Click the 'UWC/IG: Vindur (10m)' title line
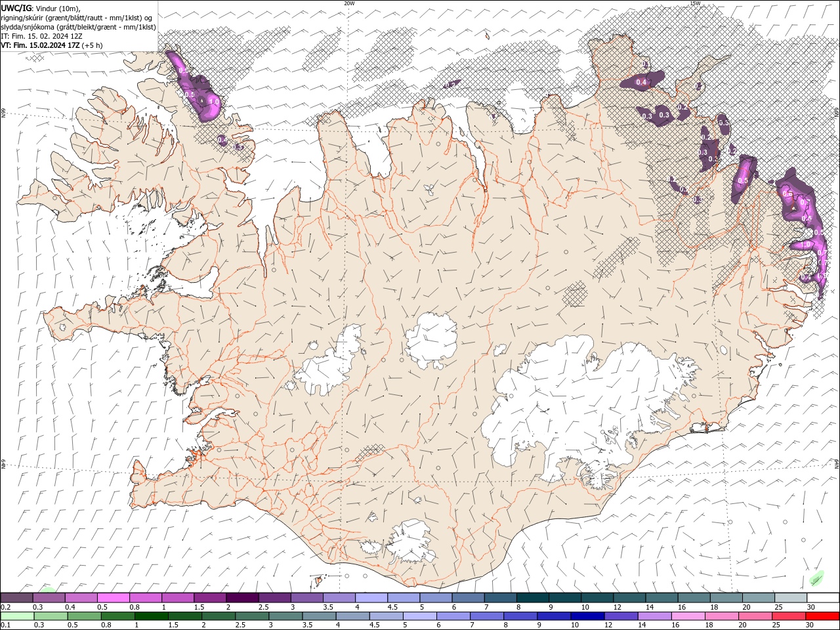Screen dimensions: 840x630 tap(41, 8)
